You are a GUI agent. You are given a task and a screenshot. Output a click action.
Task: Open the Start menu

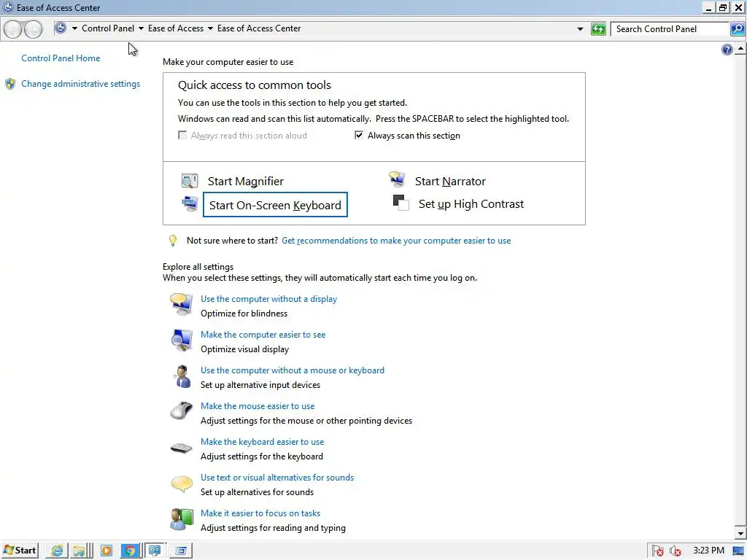[20, 551]
